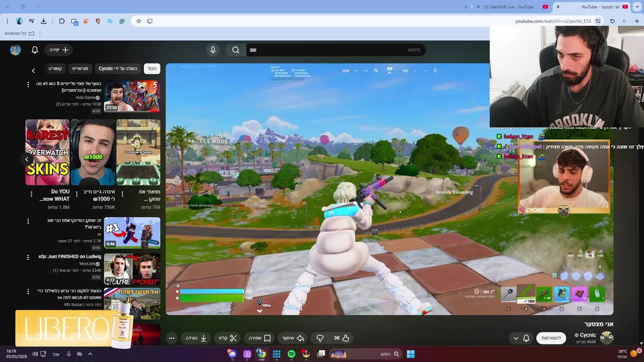Open the volume control in system tray

click(35, 354)
